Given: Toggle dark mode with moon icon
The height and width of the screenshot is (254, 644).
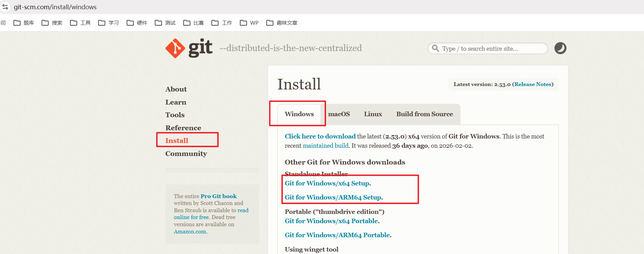Looking at the screenshot, I should [x=560, y=48].
